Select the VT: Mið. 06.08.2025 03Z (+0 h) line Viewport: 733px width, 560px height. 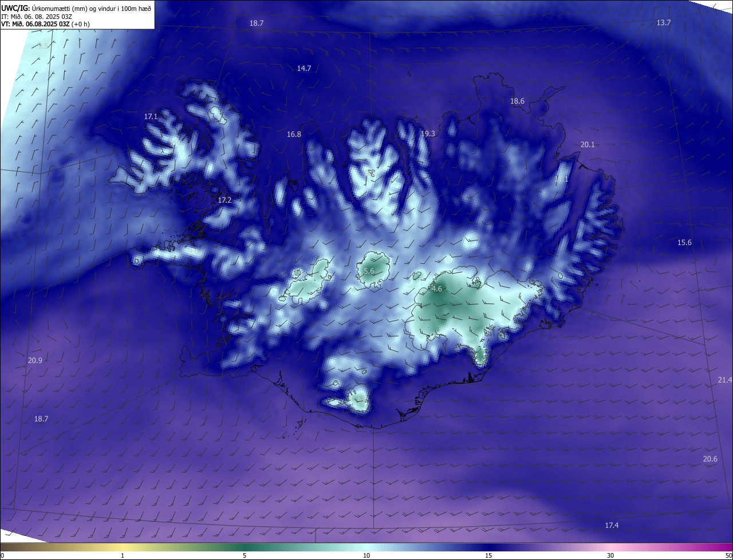[45, 24]
